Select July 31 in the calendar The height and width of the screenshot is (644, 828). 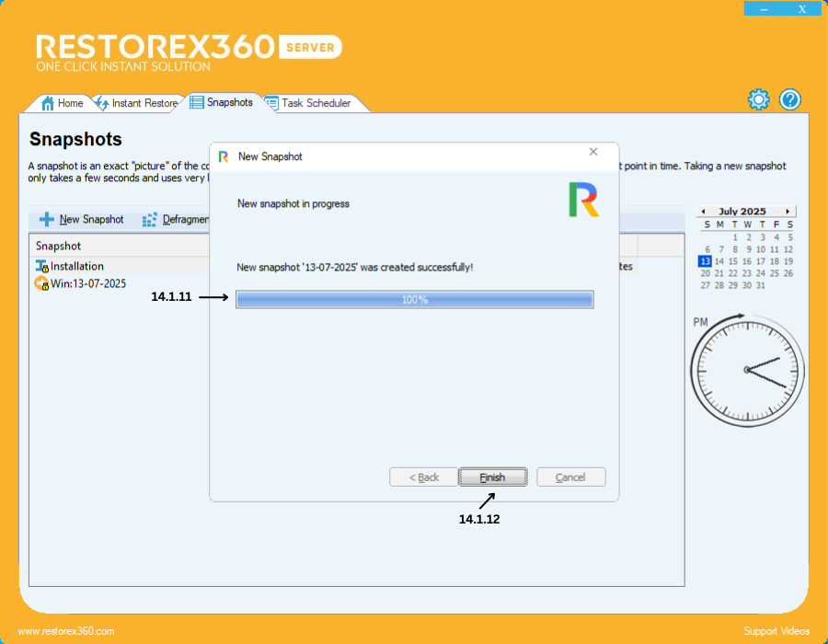tap(761, 285)
